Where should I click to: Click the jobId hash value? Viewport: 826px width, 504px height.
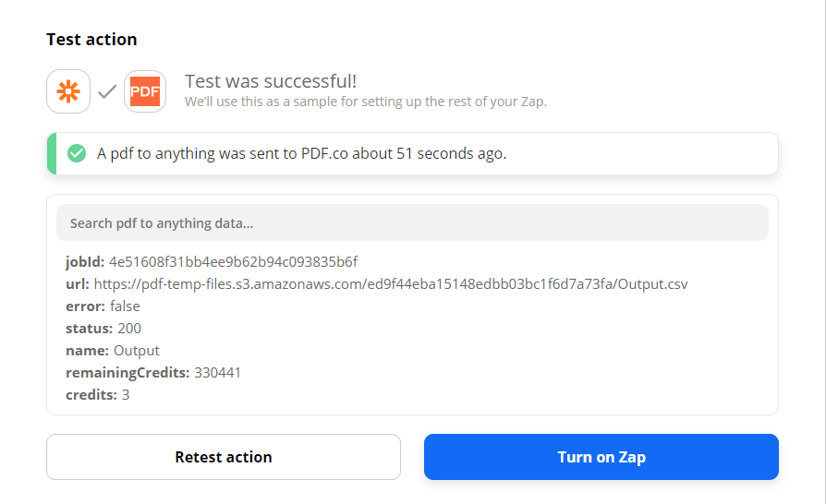click(x=233, y=261)
